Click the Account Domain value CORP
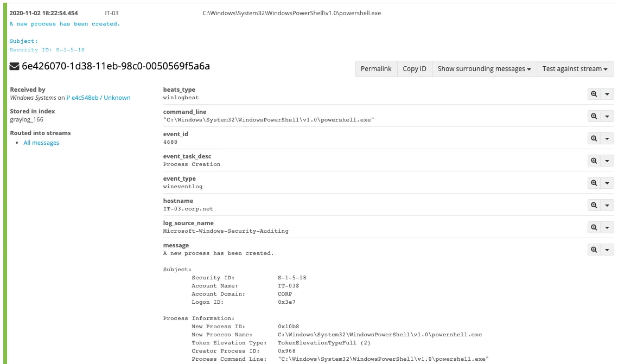The height and width of the screenshot is (364, 618). [285, 294]
